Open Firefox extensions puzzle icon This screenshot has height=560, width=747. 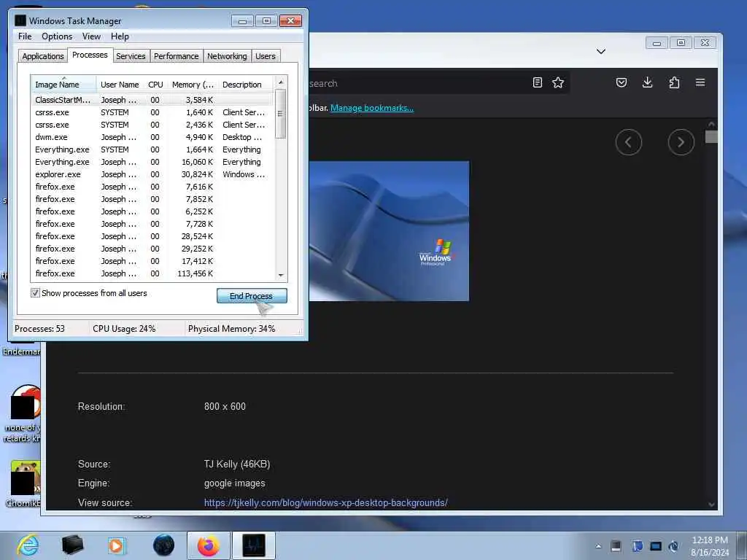point(674,82)
